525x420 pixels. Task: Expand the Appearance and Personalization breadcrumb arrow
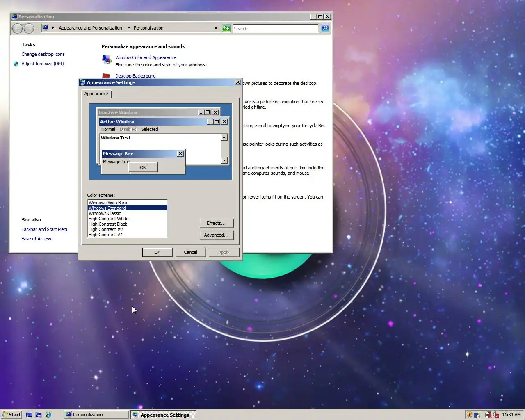(129, 28)
